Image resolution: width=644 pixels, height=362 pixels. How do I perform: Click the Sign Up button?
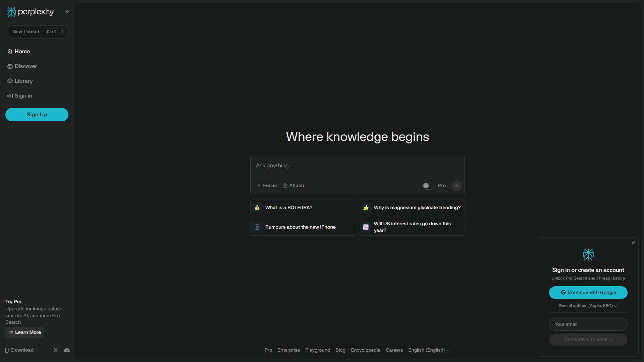[37, 114]
